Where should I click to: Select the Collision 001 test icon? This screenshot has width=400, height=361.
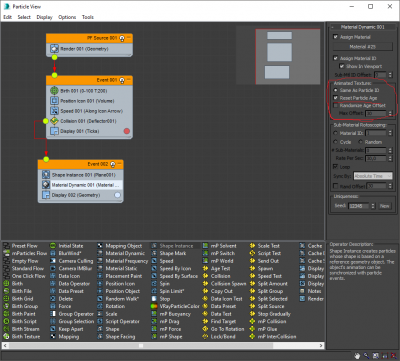click(x=54, y=121)
